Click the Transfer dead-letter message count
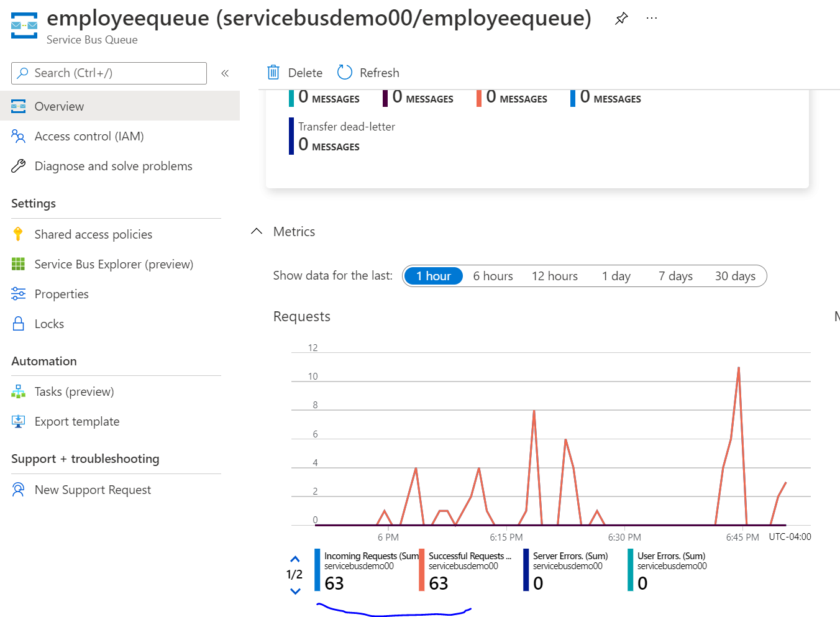Image resolution: width=840 pixels, height=617 pixels. click(x=329, y=145)
